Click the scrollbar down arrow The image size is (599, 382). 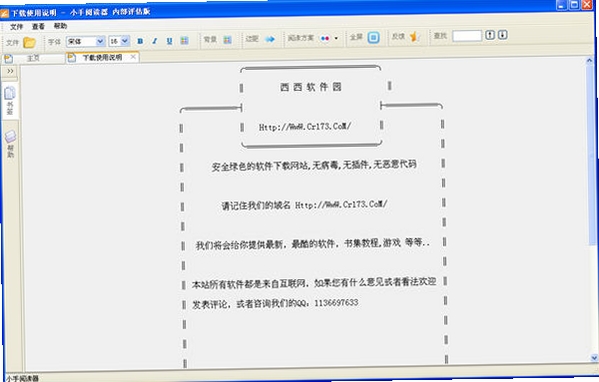(594, 358)
